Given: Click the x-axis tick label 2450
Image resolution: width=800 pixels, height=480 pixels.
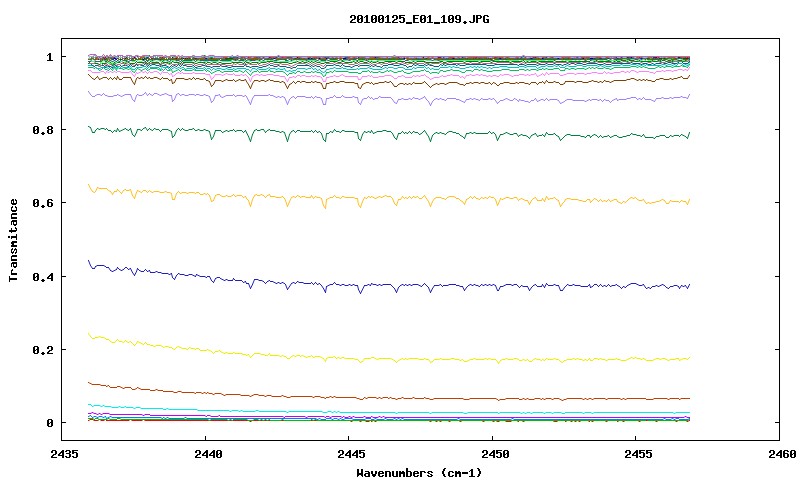Looking at the screenshot, I should click(495, 454).
